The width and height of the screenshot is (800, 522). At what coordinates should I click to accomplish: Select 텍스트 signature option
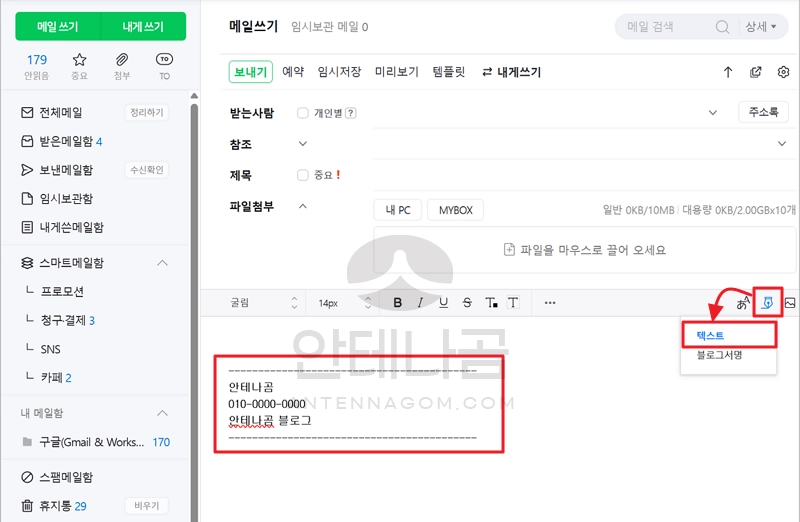(710, 336)
